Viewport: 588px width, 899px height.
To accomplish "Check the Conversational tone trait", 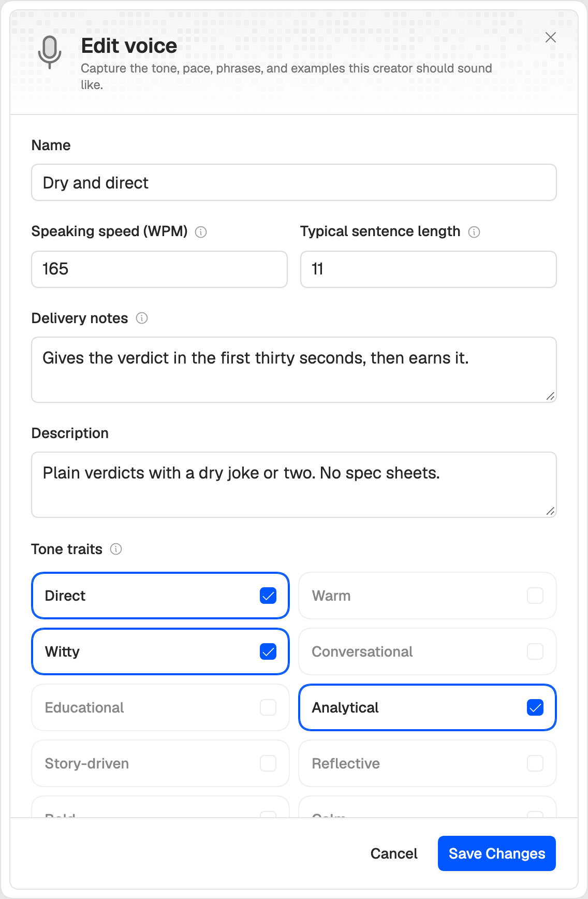I will click(428, 651).
